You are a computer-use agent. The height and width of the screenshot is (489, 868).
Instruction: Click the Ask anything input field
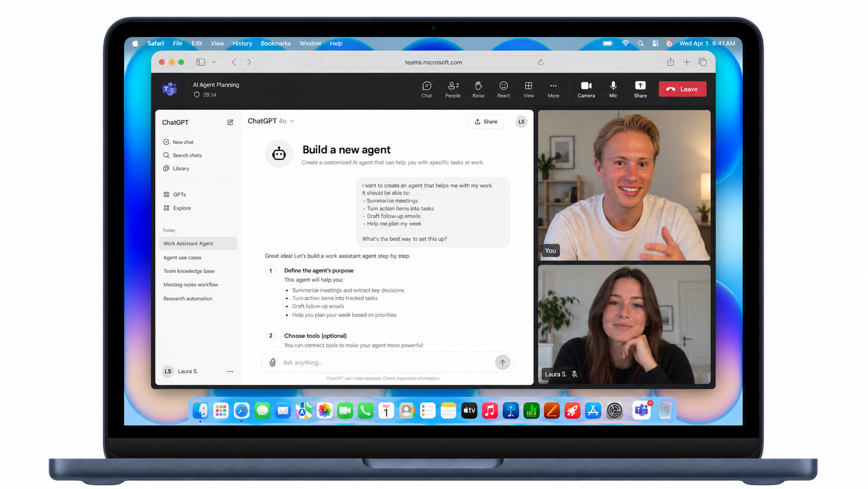pyautogui.click(x=387, y=362)
